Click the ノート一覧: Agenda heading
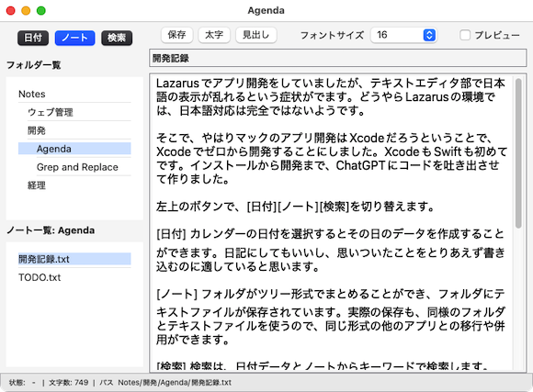The height and width of the screenshot is (392, 533). [51, 230]
